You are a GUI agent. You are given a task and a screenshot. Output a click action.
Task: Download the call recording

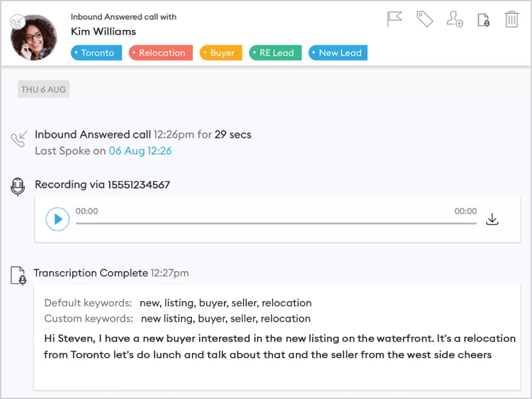492,219
